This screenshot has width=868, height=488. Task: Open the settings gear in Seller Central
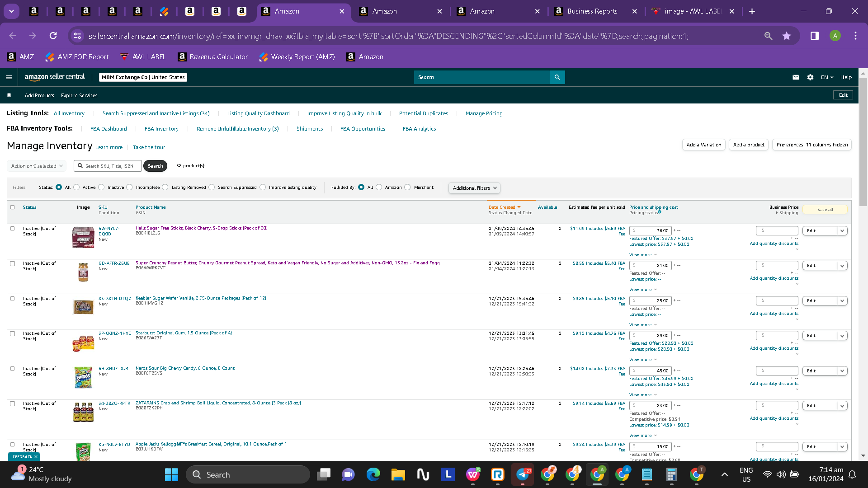coord(810,77)
